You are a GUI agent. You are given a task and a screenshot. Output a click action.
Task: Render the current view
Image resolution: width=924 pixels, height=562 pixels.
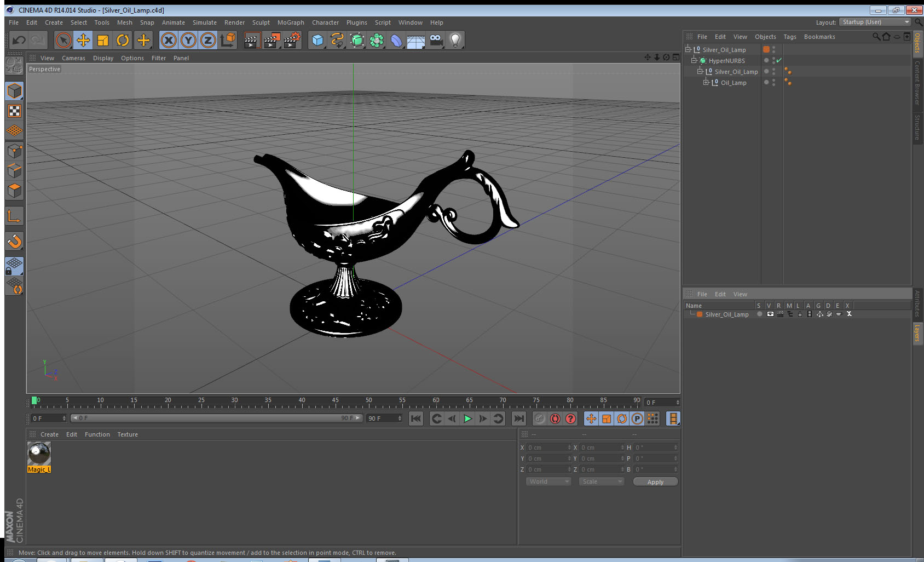[x=252, y=40]
